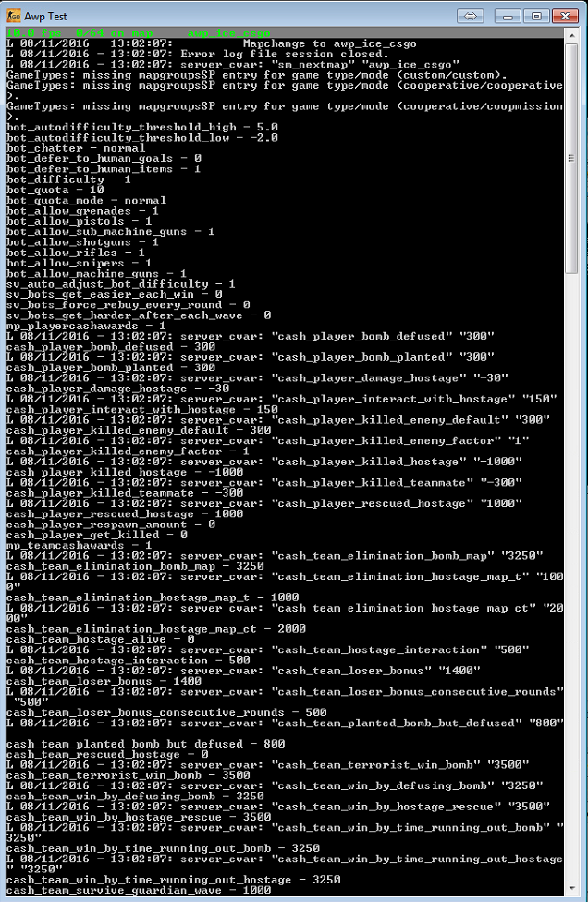Click the cash_team_survive_guardian_wave - 1000 line
This screenshot has height=902, width=588.
[139, 890]
